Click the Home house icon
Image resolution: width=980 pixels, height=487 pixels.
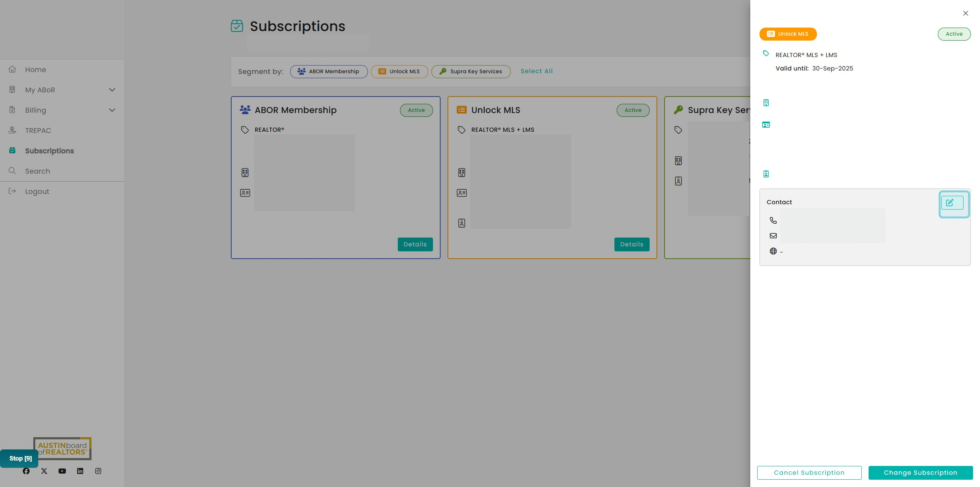coord(12,69)
